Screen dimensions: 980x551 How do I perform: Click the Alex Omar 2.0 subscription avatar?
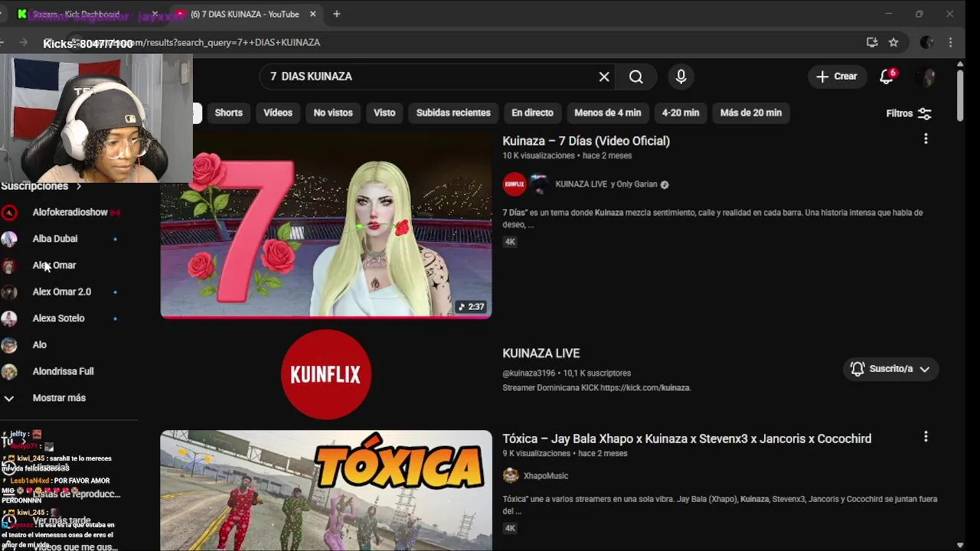(9, 292)
